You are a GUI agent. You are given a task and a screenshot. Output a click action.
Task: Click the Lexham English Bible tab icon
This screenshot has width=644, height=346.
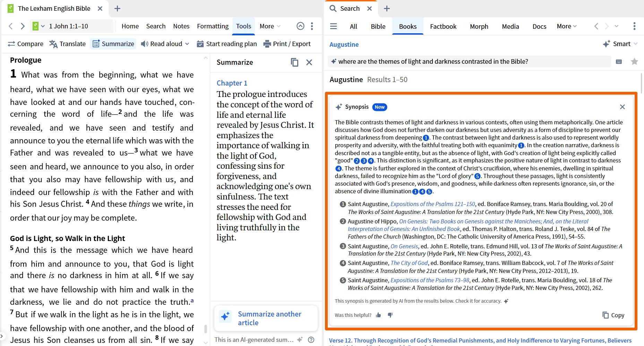(x=10, y=8)
